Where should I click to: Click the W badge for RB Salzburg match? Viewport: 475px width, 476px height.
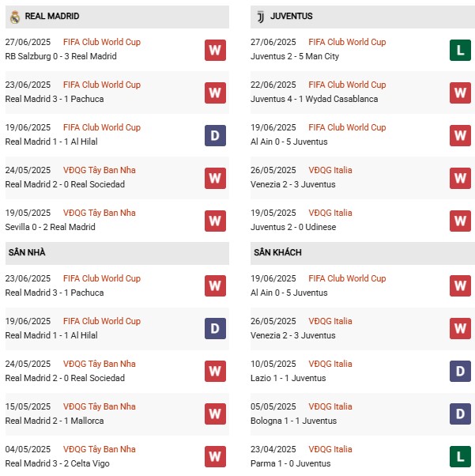[x=215, y=50]
